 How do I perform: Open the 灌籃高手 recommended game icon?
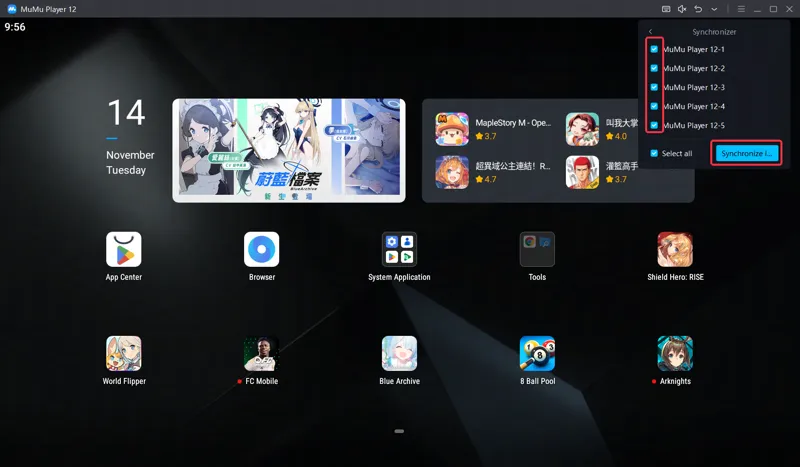tap(582, 172)
